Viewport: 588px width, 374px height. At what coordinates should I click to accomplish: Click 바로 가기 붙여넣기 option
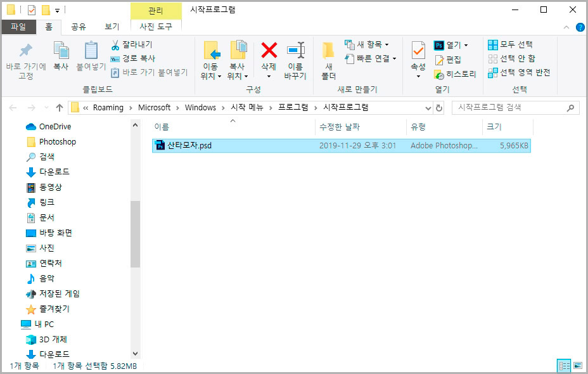coord(149,72)
